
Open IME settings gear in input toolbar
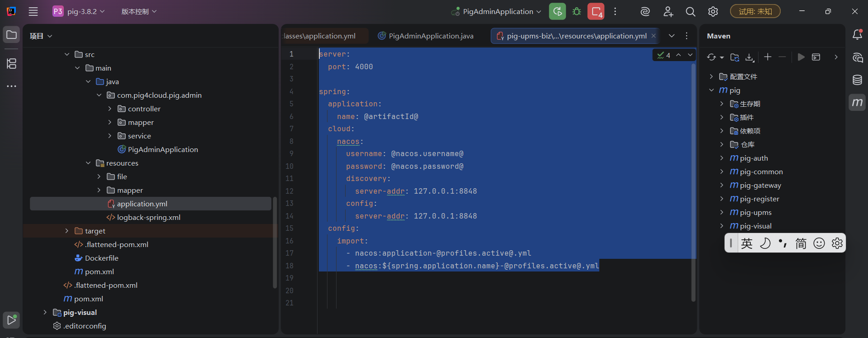click(x=837, y=243)
